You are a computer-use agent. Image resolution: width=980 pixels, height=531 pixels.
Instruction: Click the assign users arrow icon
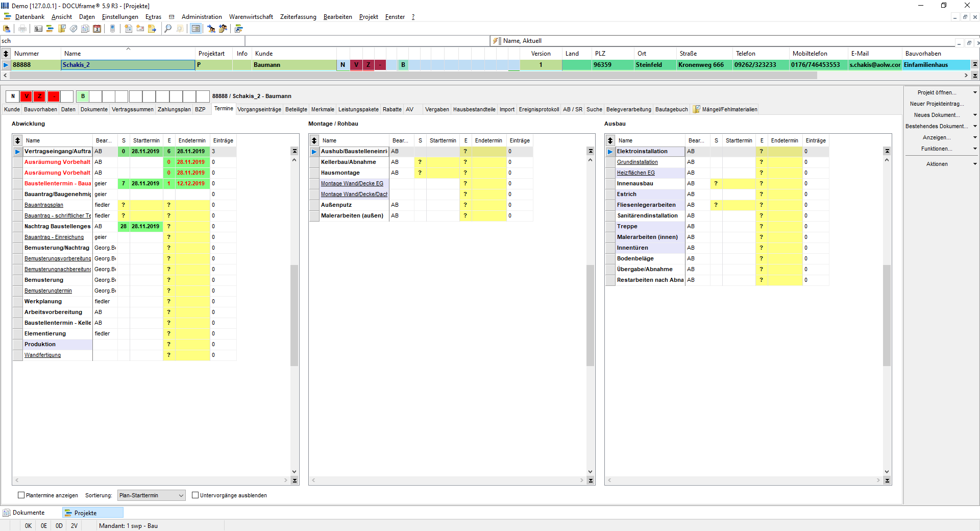click(x=211, y=29)
